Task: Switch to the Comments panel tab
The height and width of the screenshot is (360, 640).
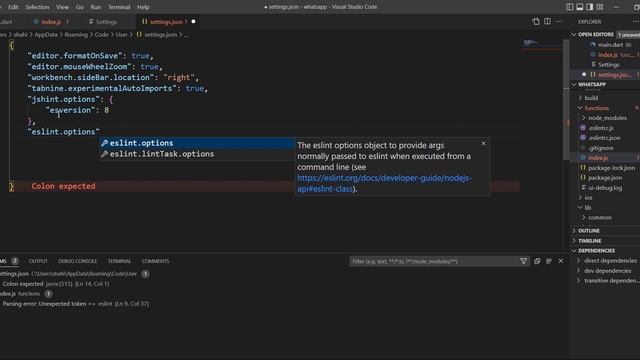Action: point(155,261)
